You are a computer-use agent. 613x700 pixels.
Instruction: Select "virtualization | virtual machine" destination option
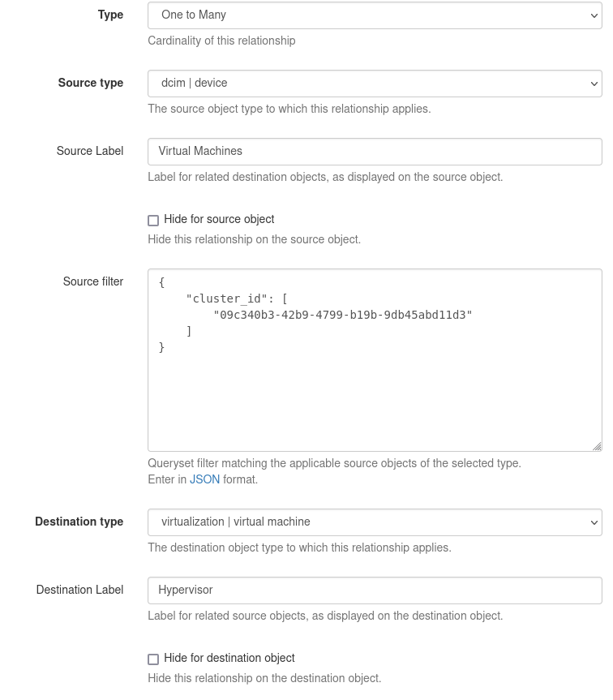tap(373, 522)
